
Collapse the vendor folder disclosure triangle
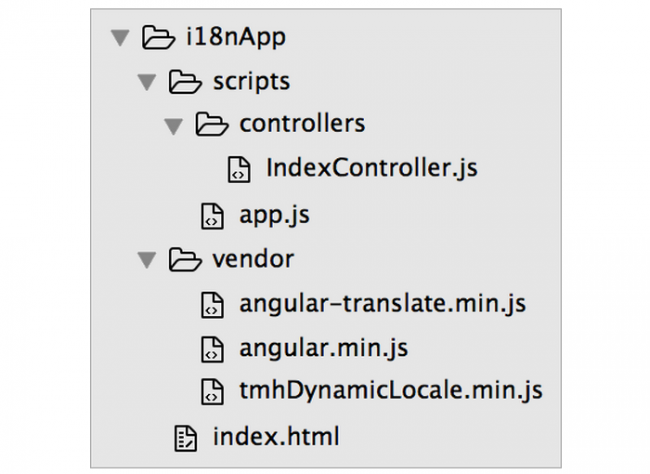click(147, 260)
